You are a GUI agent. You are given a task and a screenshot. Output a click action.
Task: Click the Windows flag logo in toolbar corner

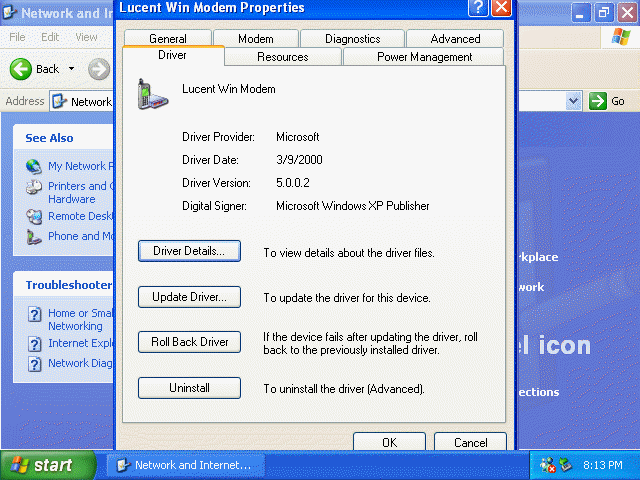tap(620, 37)
